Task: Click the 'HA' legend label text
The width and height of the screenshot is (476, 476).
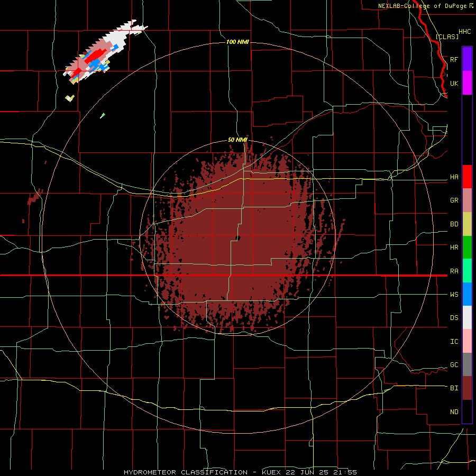Action: point(454,177)
